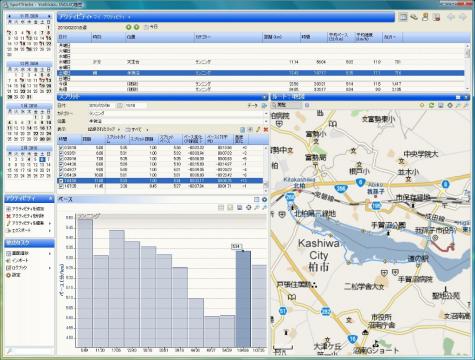Click import in the sidebar tasks
The image size is (475, 360).
17,260
